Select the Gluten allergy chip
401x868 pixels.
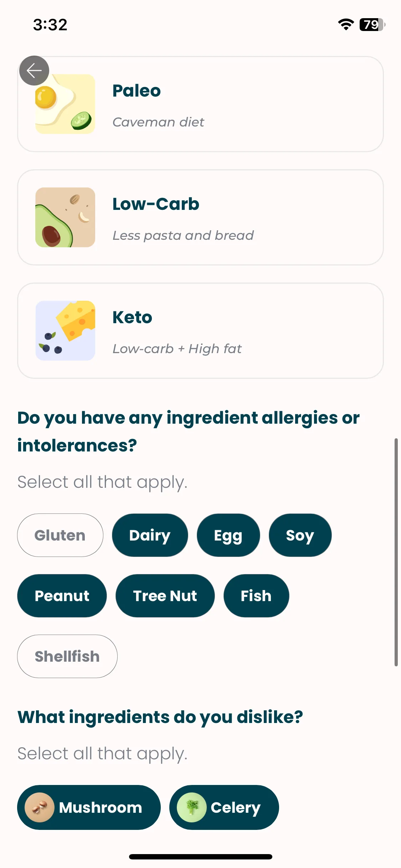tap(60, 535)
